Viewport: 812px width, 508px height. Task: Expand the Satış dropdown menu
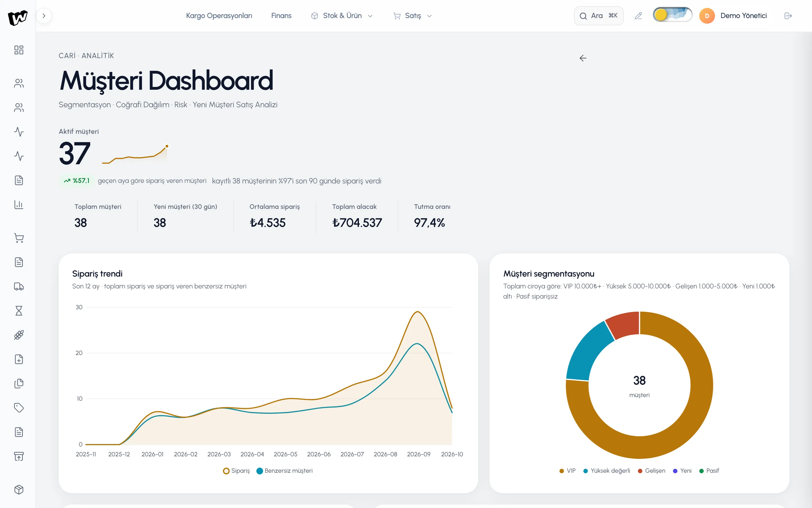(412, 16)
